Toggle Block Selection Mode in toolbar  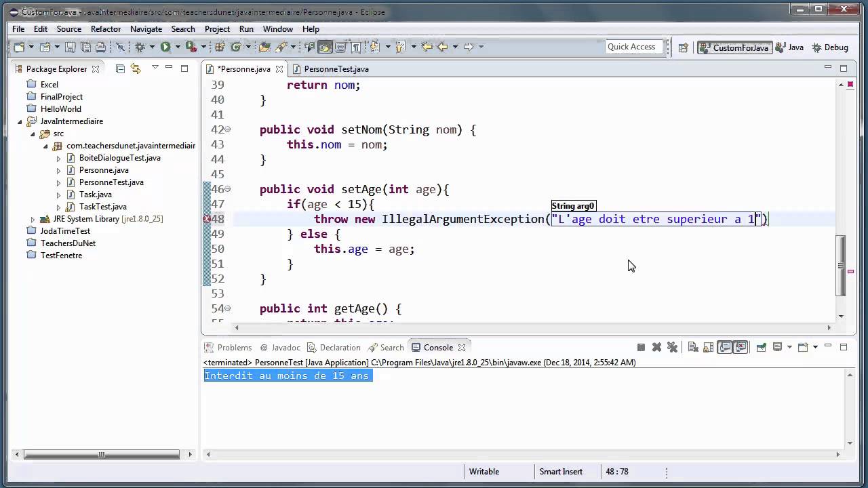(x=340, y=47)
